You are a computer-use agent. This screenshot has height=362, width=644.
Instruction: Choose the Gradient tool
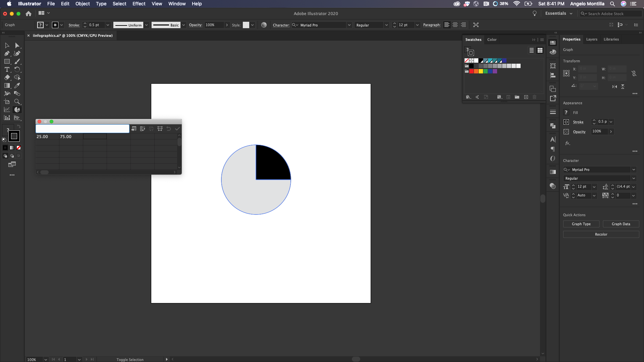pyautogui.click(x=7, y=85)
